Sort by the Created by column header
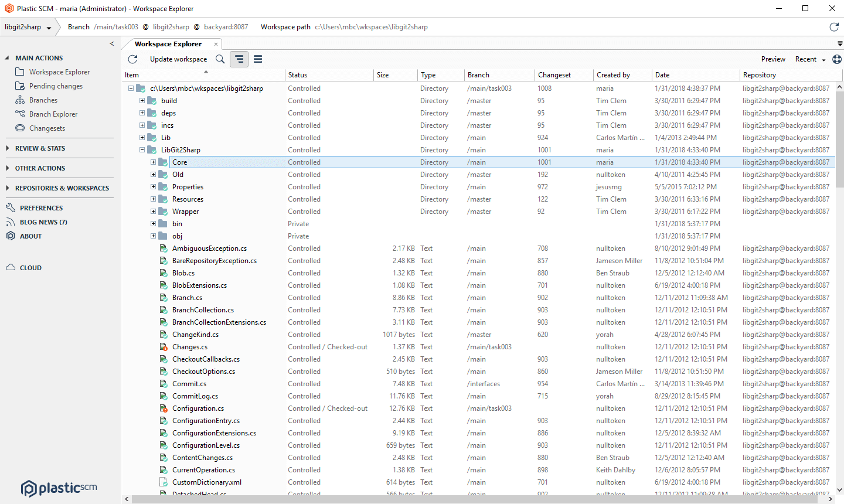Image resolution: width=844 pixels, height=504 pixels. click(x=622, y=75)
